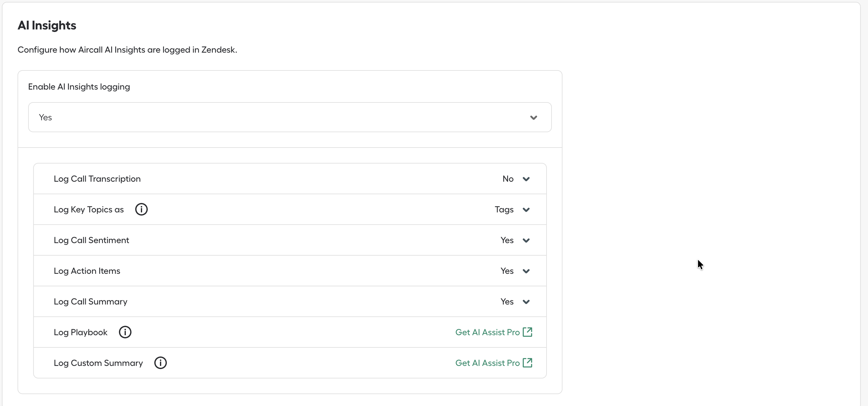Open Get AI Assist Pro link for Log Custom Summary
This screenshot has width=868, height=406.
coord(494,363)
